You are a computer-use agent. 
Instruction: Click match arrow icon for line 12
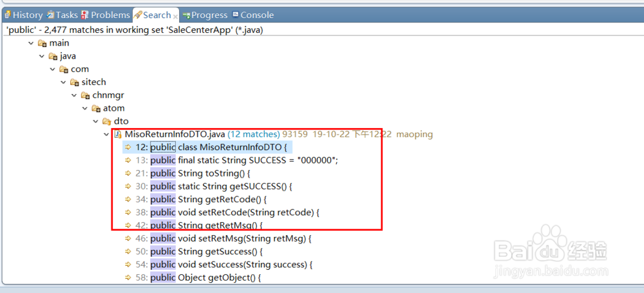tap(129, 147)
